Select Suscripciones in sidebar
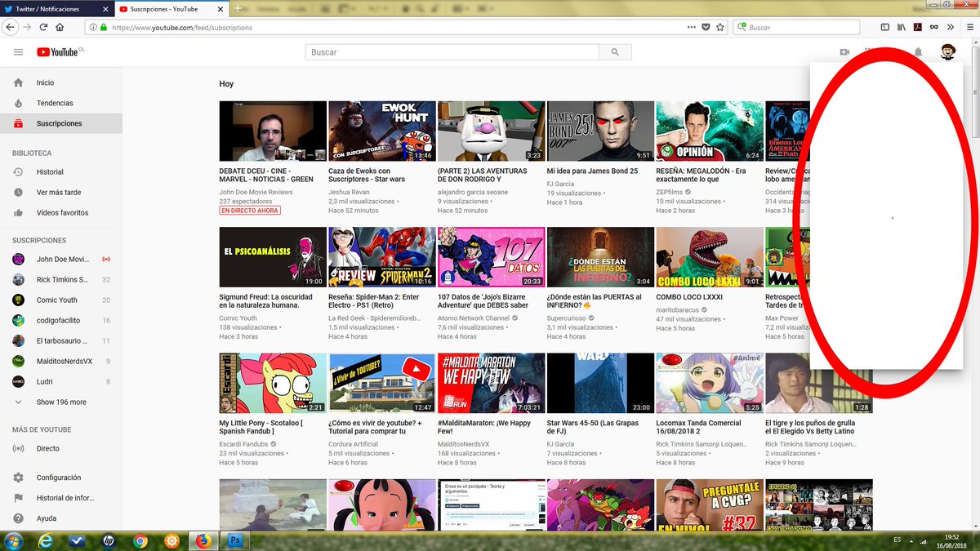This screenshot has width=980, height=551. point(61,123)
